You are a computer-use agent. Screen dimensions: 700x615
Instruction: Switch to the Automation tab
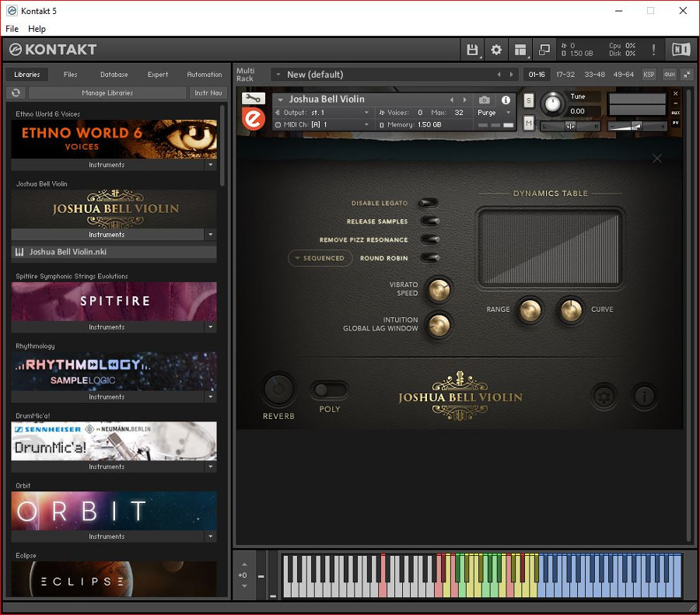point(204,75)
